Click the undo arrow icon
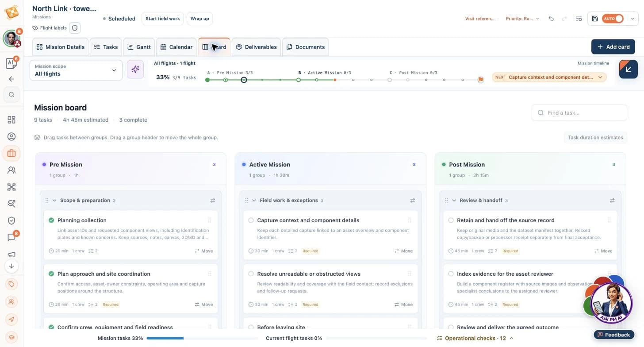 pos(551,19)
